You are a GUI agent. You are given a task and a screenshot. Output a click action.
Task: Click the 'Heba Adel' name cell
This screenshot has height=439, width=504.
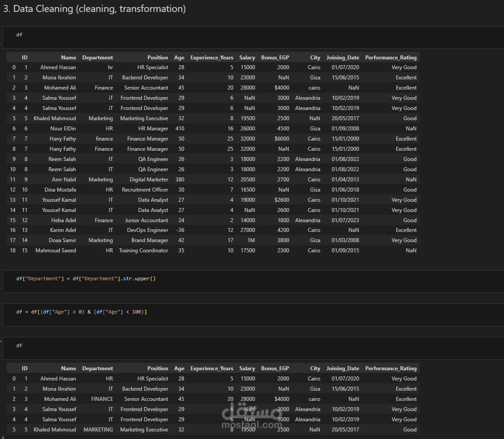coord(63,220)
